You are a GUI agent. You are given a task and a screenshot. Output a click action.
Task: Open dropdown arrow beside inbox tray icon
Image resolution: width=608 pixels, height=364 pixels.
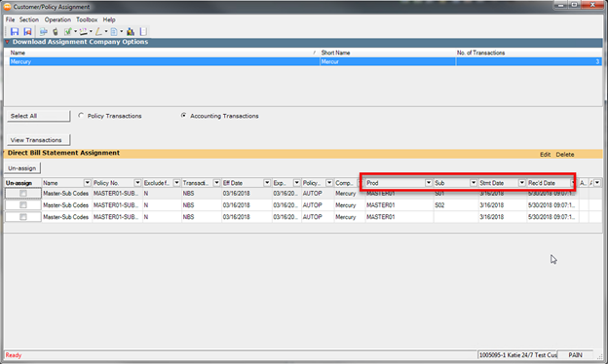point(91,32)
